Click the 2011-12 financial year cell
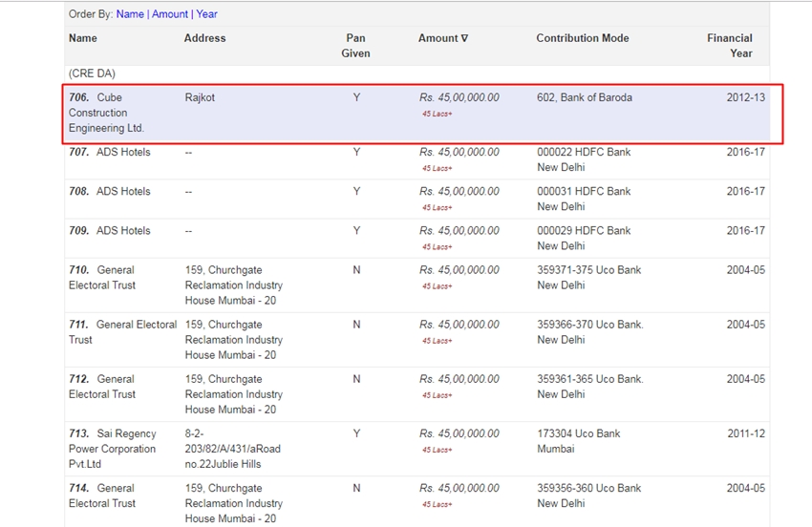 tap(745, 433)
